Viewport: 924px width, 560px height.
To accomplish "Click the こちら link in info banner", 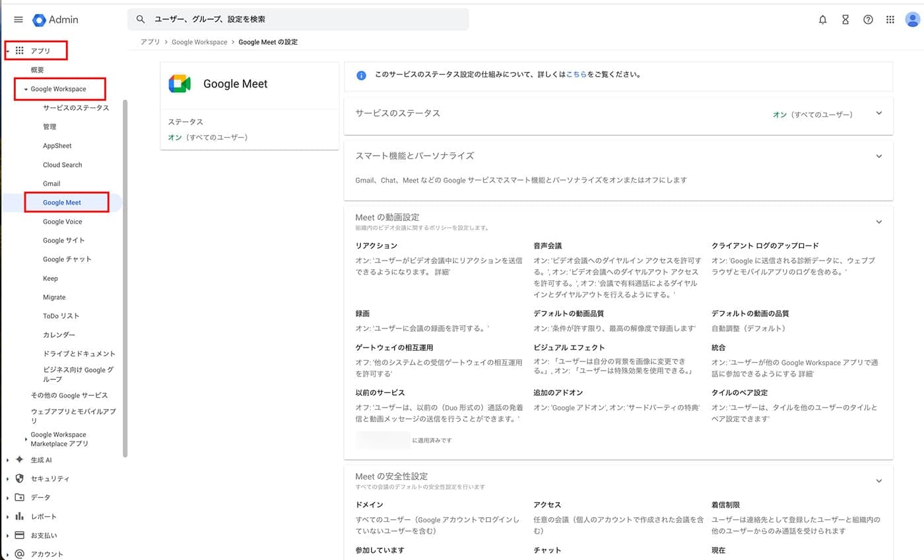I will click(576, 75).
